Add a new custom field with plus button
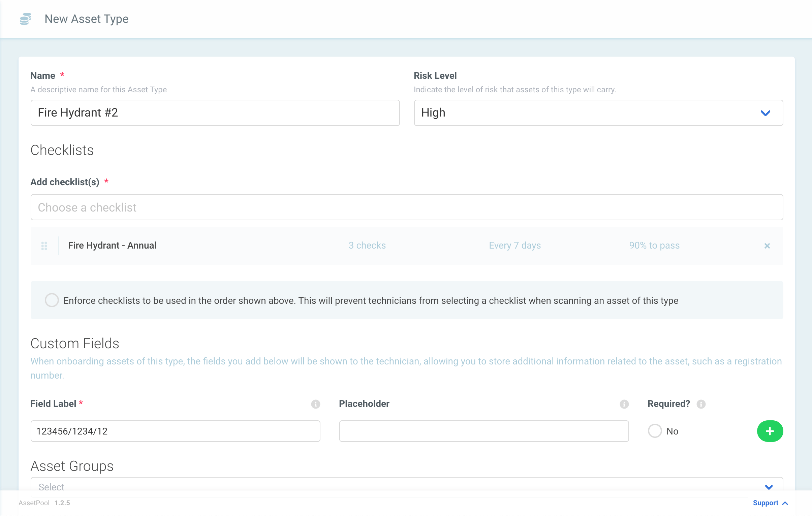This screenshot has height=516, width=812. (770, 431)
